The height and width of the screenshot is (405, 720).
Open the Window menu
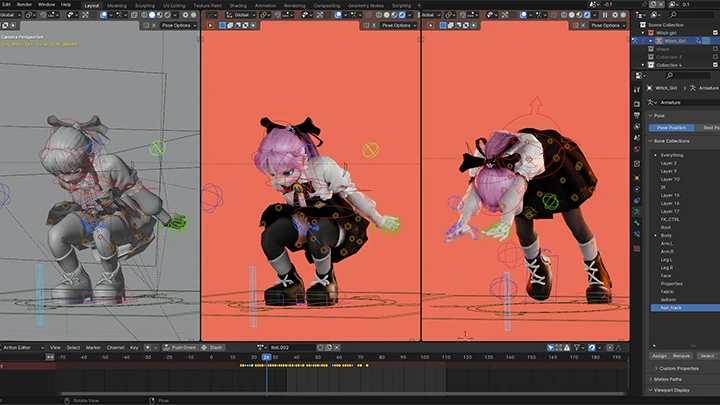[x=46, y=5]
